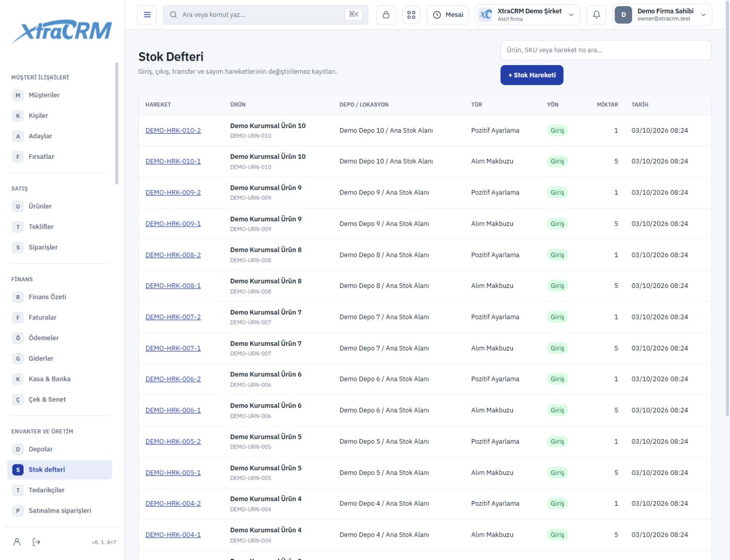The height and width of the screenshot is (560, 730).
Task: Click the logout icon in the sidebar footer
Action: (x=37, y=542)
